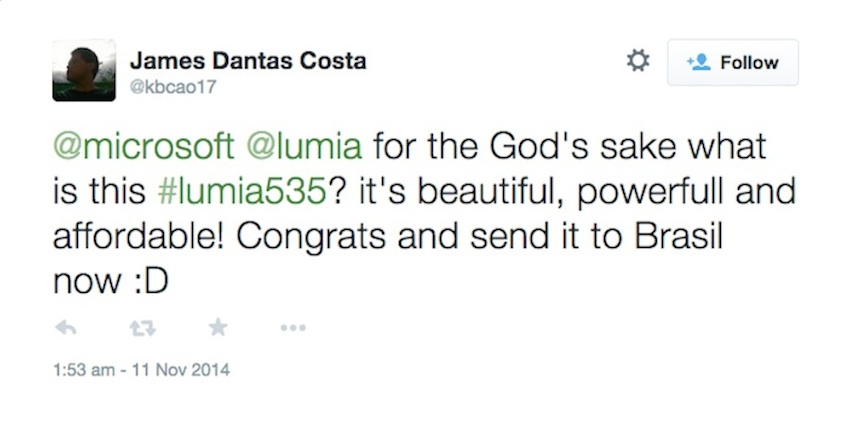
Task: Open the 1:53 am - 11 Nov 2014 timestamp
Action: point(140,370)
